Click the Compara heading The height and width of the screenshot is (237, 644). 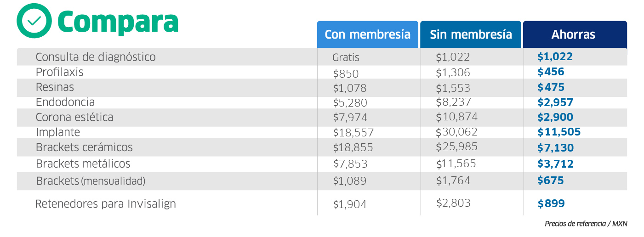click(x=118, y=22)
